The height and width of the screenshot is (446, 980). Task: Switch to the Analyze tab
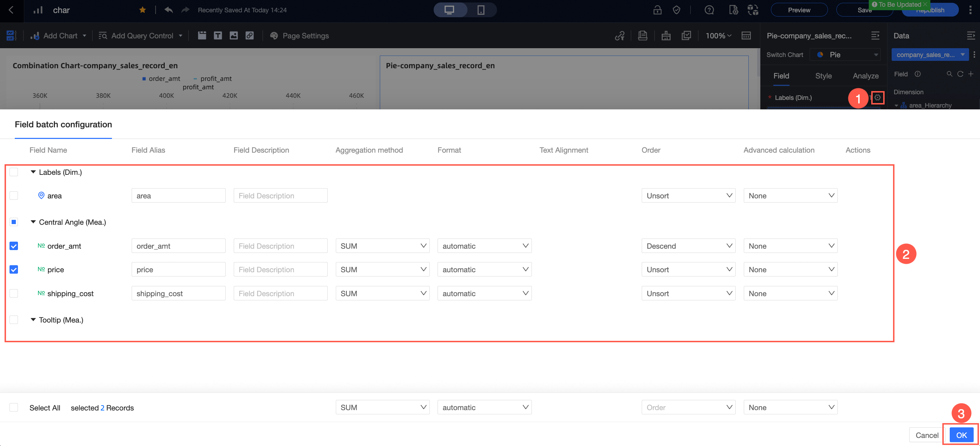click(x=866, y=76)
